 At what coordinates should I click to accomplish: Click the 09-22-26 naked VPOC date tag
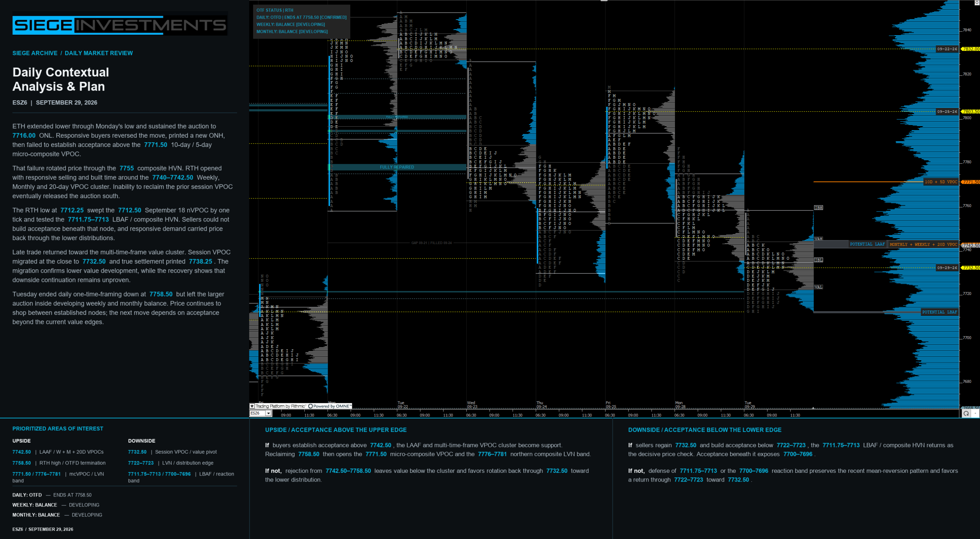[947, 49]
